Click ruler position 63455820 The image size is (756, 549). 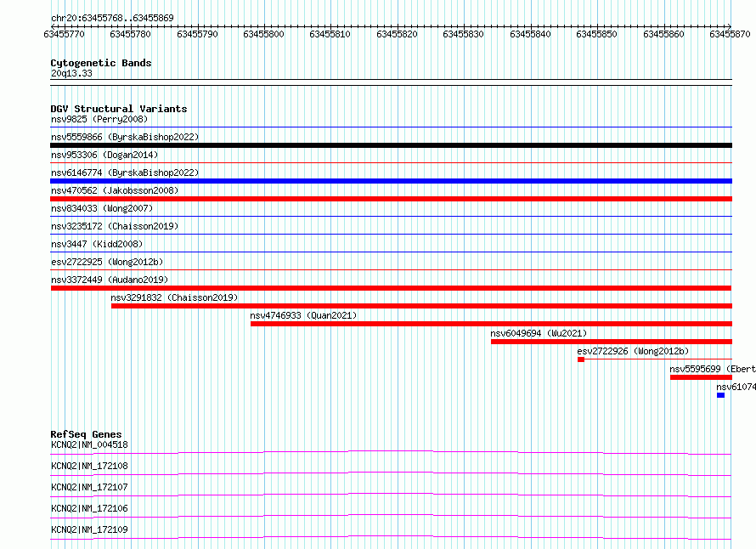pos(397,34)
